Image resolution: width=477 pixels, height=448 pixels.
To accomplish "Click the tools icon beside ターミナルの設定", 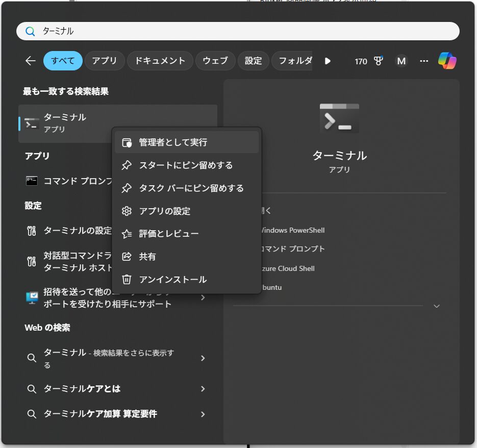I will click(32, 231).
